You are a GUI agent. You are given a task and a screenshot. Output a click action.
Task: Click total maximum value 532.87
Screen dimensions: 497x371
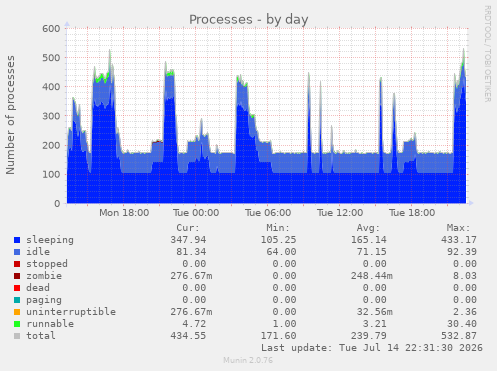click(459, 336)
